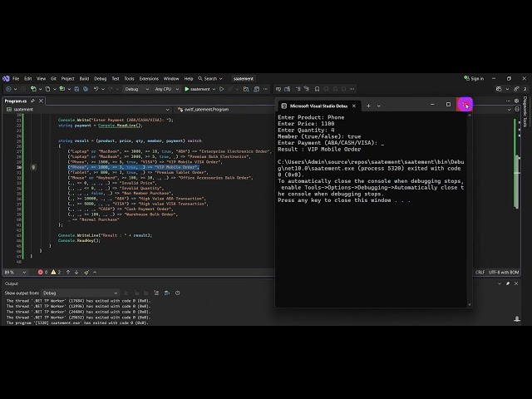
Task: Close the Program.cs tab
Action: tap(41, 101)
